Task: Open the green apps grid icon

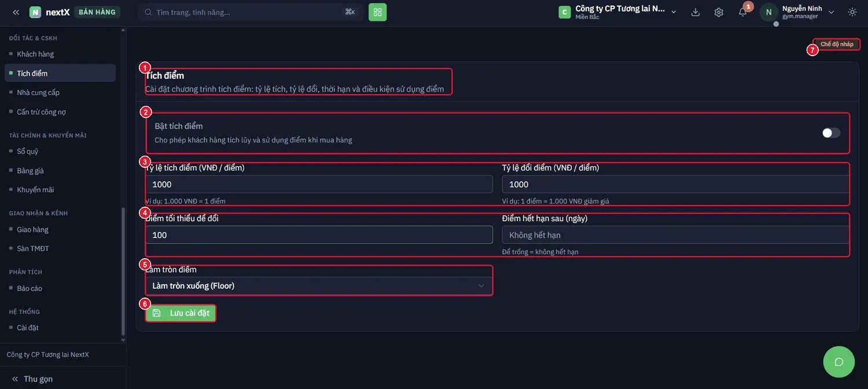Action: click(377, 12)
